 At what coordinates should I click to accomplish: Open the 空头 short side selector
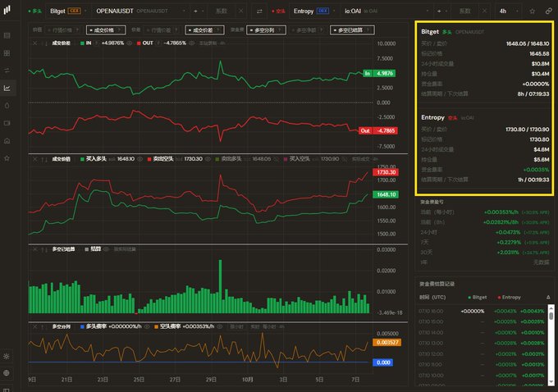tap(279, 11)
